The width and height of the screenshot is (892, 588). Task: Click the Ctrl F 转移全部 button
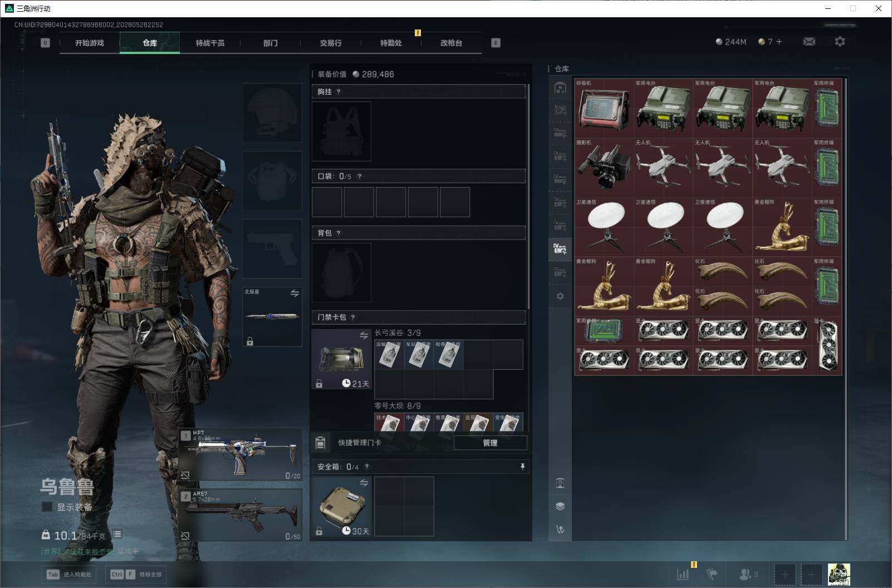136,574
